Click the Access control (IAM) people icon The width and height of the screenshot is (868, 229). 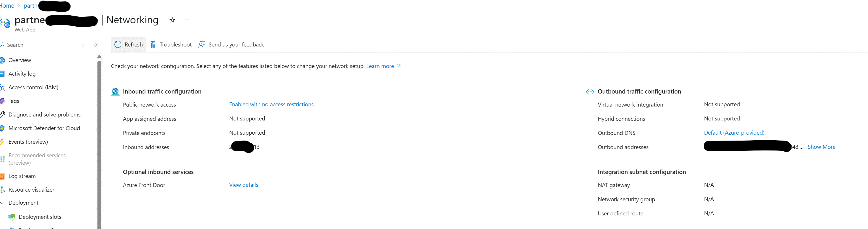2,88
